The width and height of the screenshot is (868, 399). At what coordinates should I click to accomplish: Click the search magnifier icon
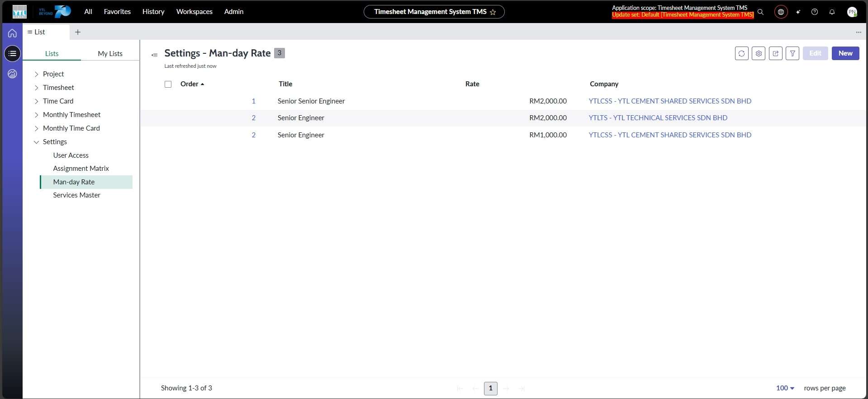tap(761, 12)
